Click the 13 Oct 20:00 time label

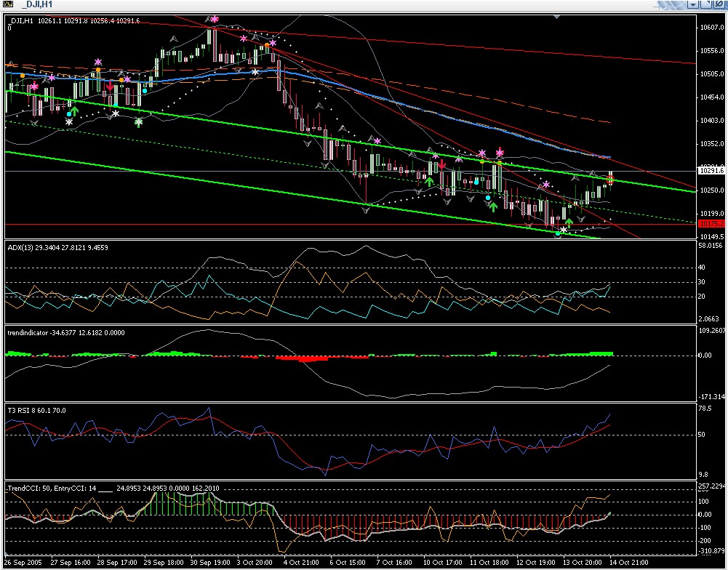(583, 563)
